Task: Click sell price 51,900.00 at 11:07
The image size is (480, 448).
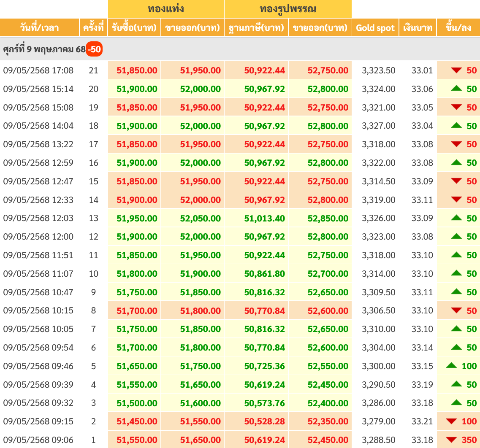Action: tap(200, 274)
